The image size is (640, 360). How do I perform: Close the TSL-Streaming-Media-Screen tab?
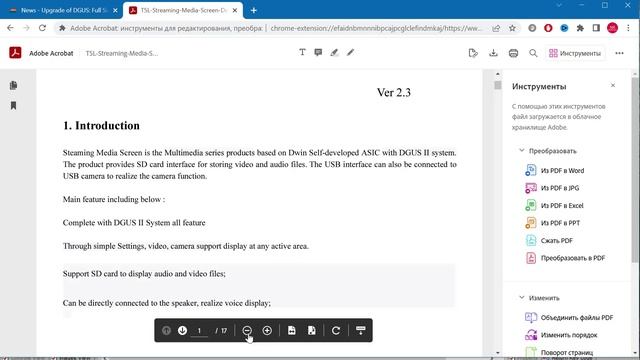[235, 11]
